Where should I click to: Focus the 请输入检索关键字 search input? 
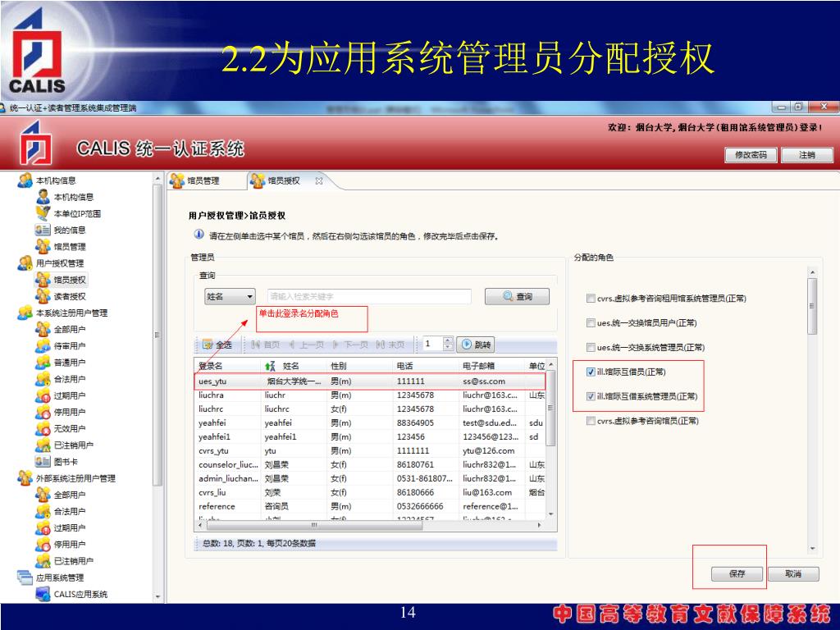click(x=369, y=296)
